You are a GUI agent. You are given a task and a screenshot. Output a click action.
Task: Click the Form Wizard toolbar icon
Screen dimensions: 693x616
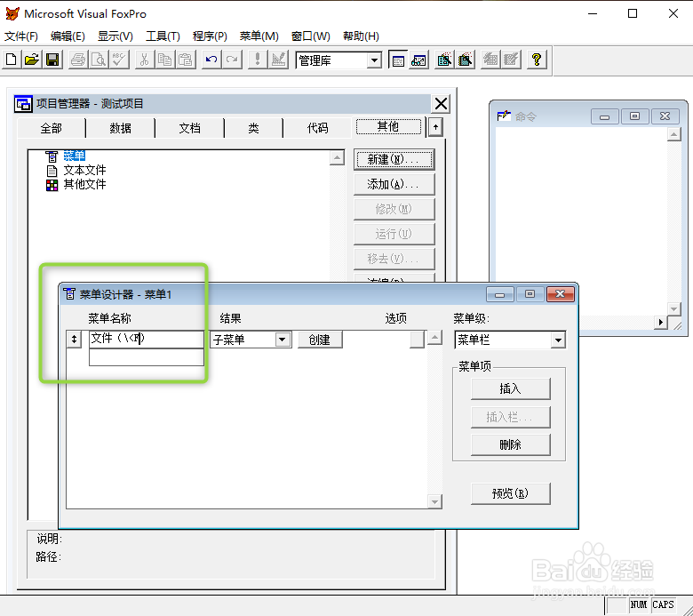444,60
